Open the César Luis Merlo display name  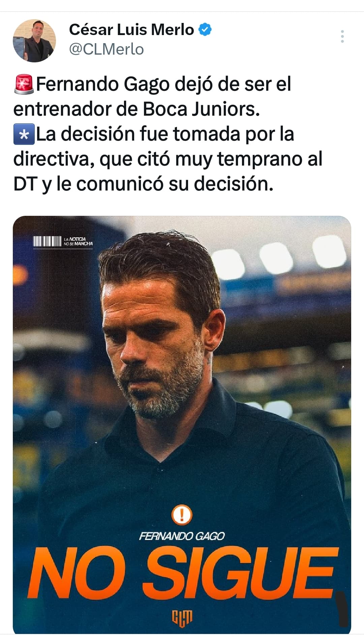pos(131,30)
